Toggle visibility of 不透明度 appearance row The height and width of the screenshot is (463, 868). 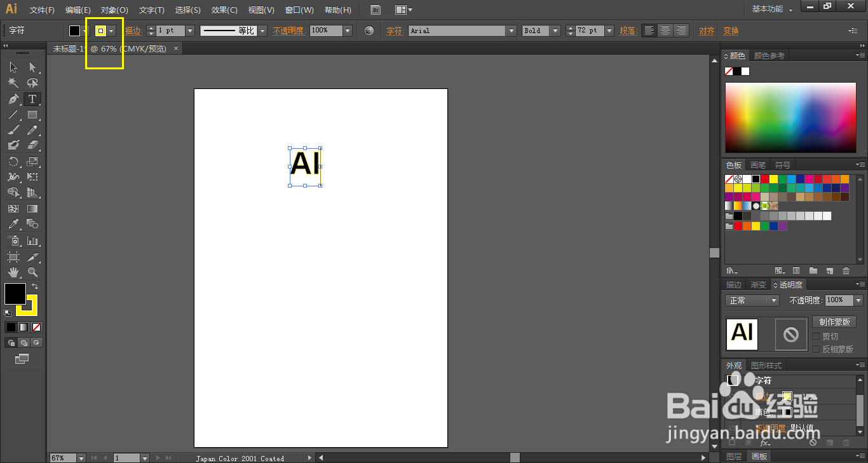pos(733,428)
